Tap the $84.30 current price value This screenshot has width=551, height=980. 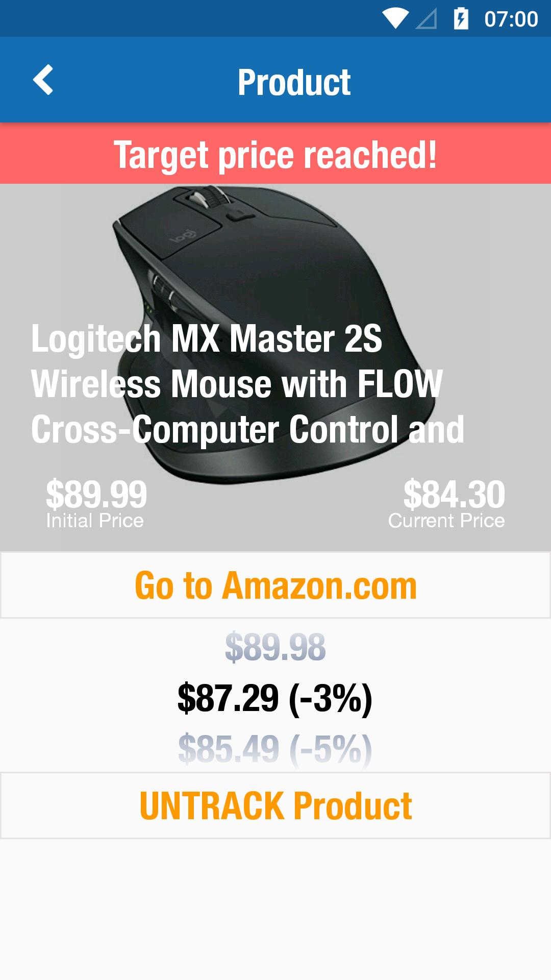454,494
